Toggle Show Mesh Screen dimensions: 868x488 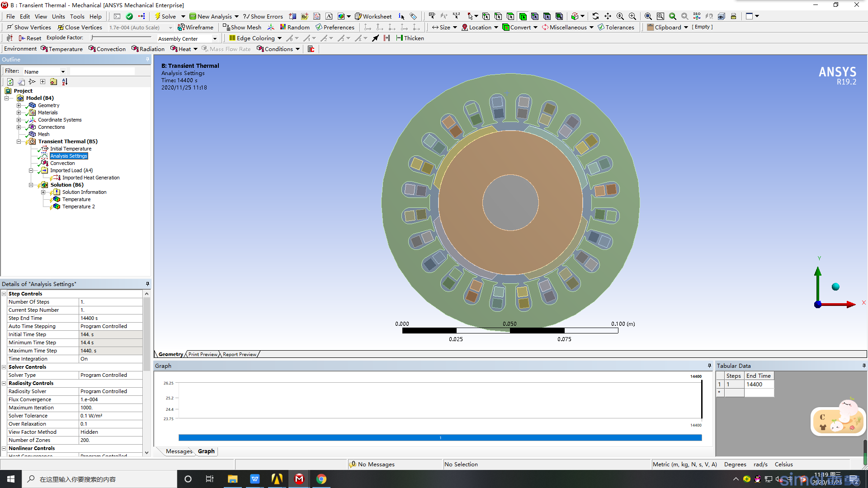242,27
